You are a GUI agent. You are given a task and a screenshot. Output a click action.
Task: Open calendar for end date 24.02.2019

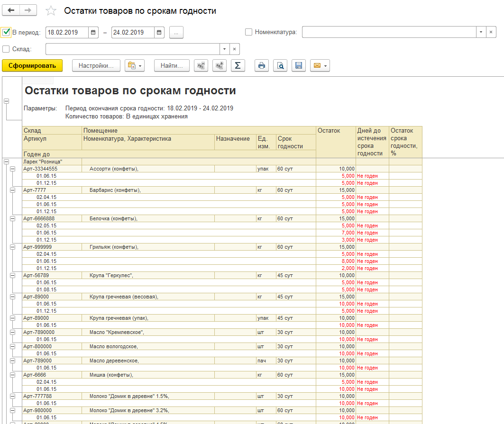pos(159,32)
